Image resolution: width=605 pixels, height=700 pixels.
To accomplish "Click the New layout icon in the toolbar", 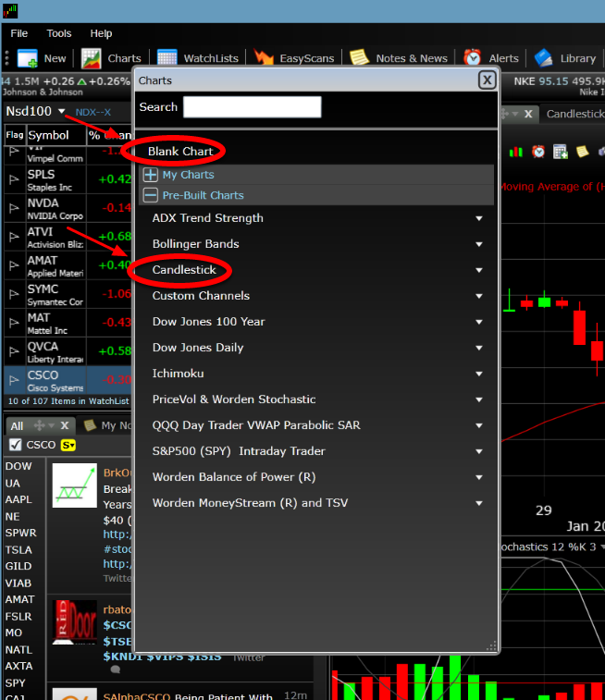I will 27,58.
